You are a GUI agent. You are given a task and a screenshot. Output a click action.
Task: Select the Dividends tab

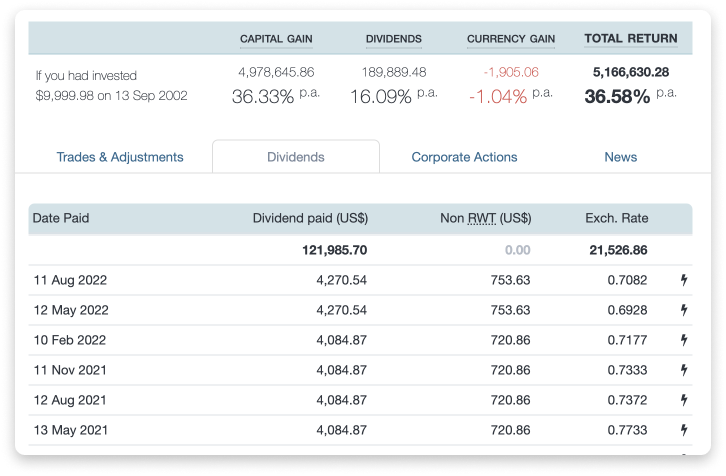296,157
